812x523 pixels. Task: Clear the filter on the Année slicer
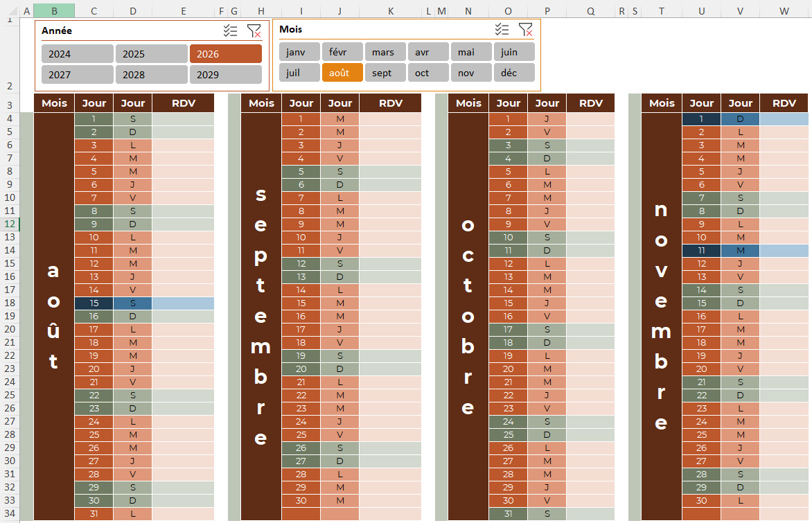254,30
